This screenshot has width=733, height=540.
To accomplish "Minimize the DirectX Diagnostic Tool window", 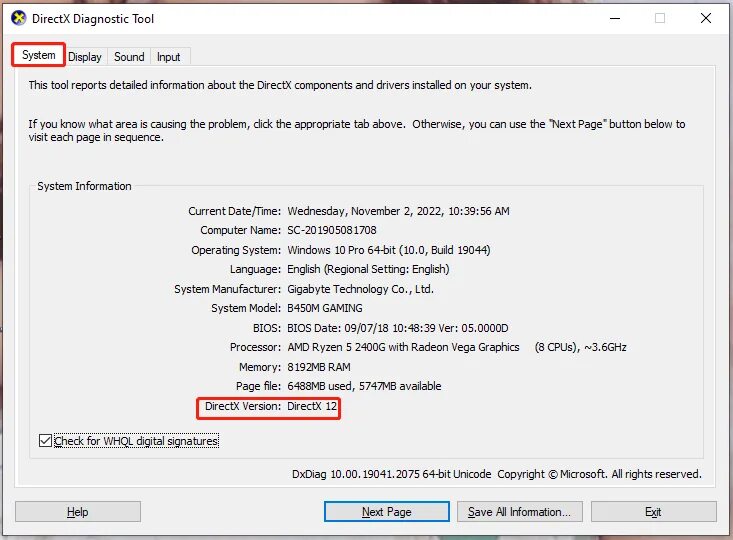I will click(615, 18).
